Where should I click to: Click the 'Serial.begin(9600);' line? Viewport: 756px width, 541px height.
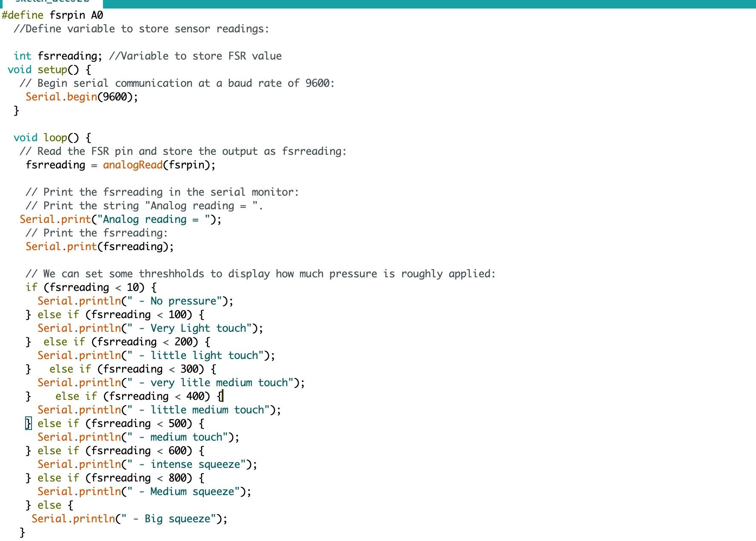coord(82,97)
